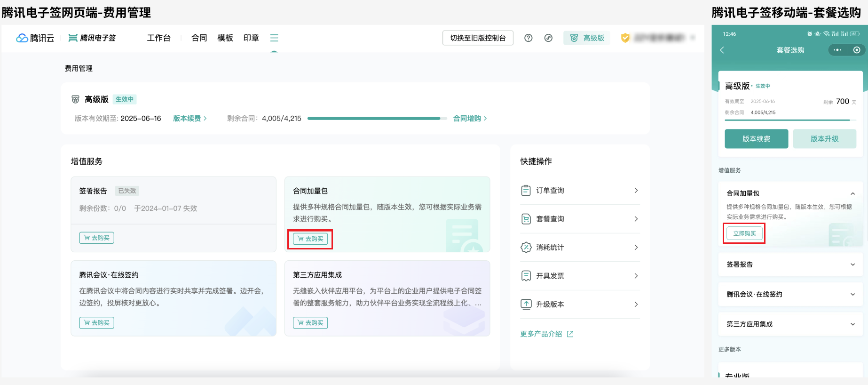The height and width of the screenshot is (385, 868).
Task: Expand the mobile 签署报告 section
Action: click(x=852, y=265)
